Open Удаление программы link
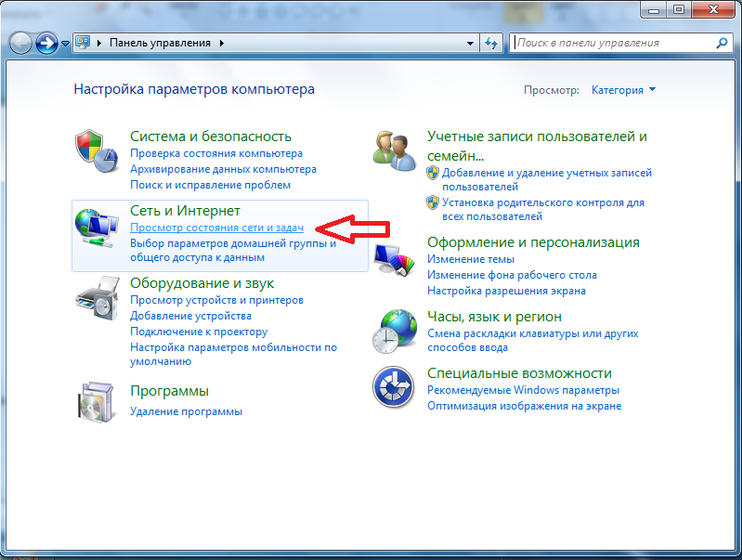742x560 pixels. 186,410
